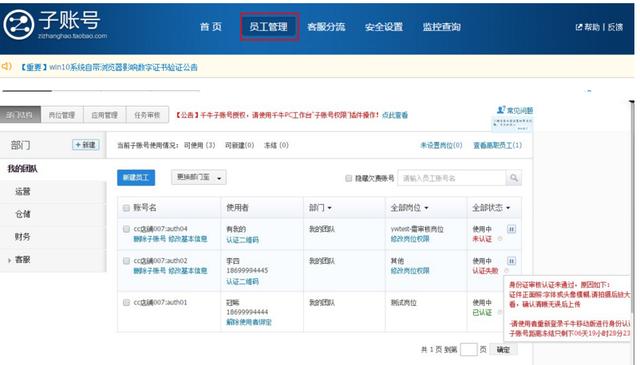Expand the 客服 department tree arrow
Viewport: 640px width, 365px height.
point(9,260)
